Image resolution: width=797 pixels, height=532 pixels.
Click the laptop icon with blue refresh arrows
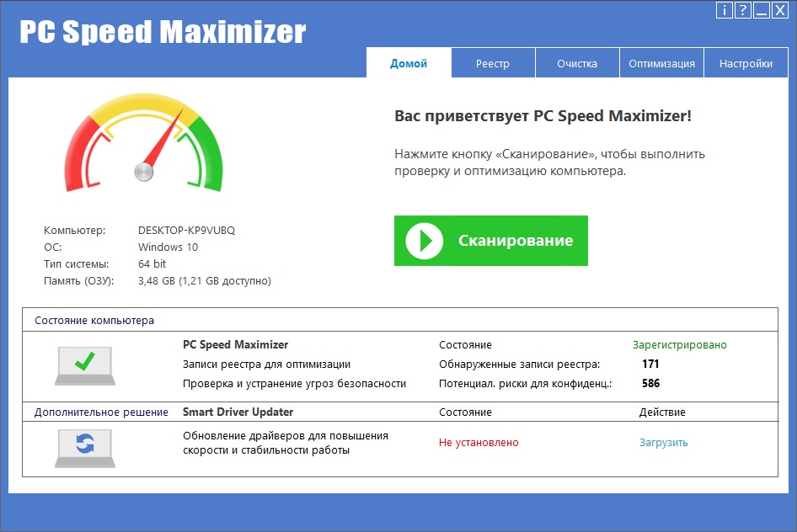85,448
